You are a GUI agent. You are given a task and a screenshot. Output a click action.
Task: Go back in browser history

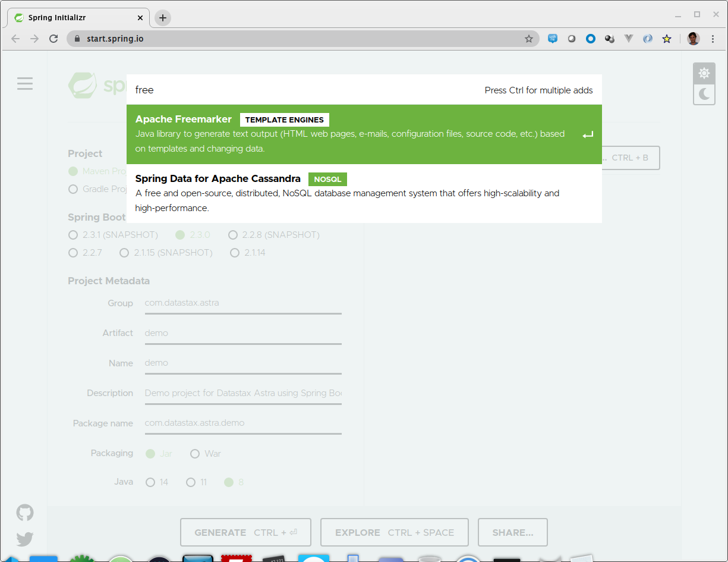pos(15,39)
